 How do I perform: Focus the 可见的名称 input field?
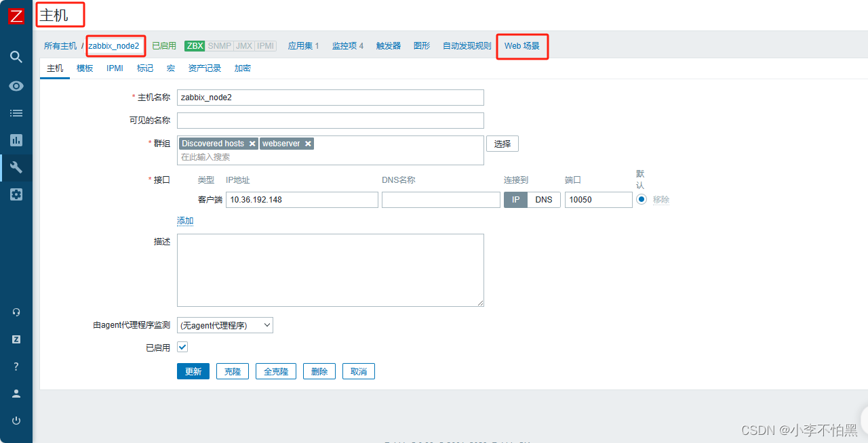[330, 121]
